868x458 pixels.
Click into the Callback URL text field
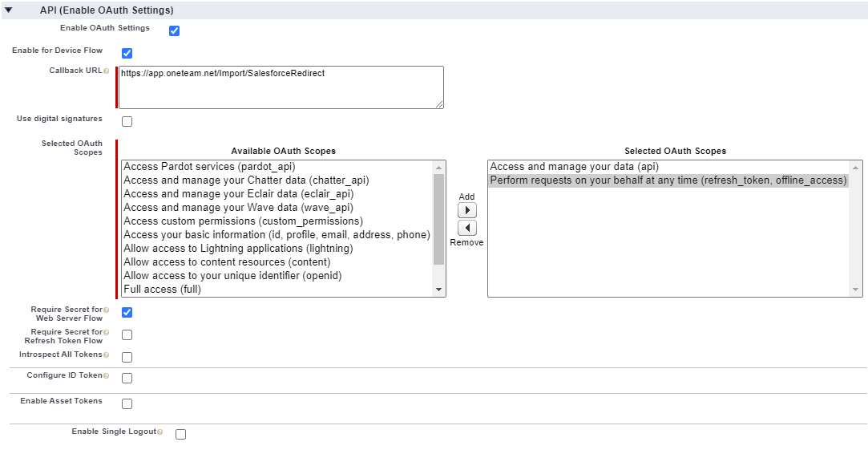coord(281,87)
